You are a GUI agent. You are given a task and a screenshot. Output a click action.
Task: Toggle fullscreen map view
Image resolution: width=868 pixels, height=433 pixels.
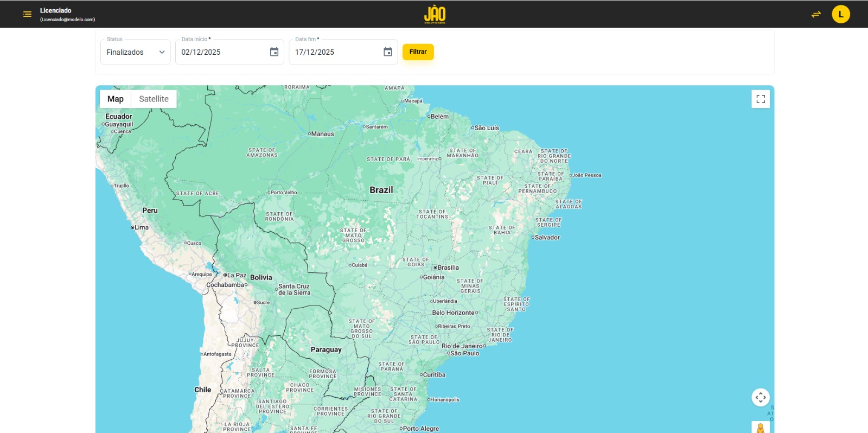click(761, 99)
